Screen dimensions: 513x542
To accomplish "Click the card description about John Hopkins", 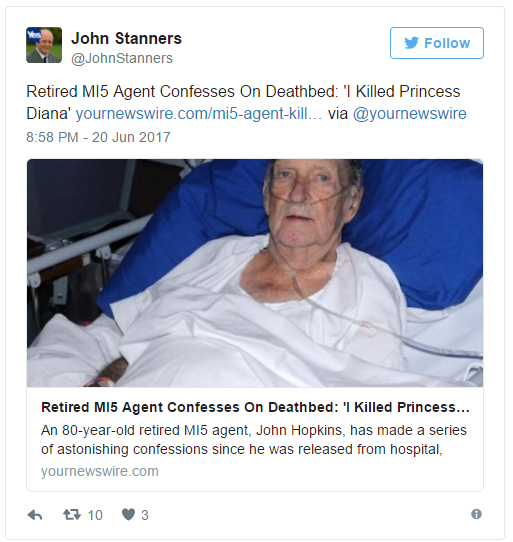I will point(254,440).
